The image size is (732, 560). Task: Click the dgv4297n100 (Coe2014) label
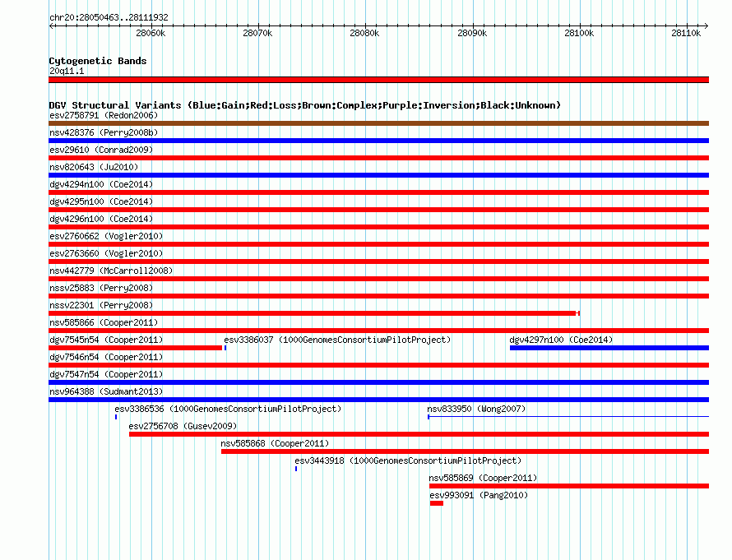point(561,340)
